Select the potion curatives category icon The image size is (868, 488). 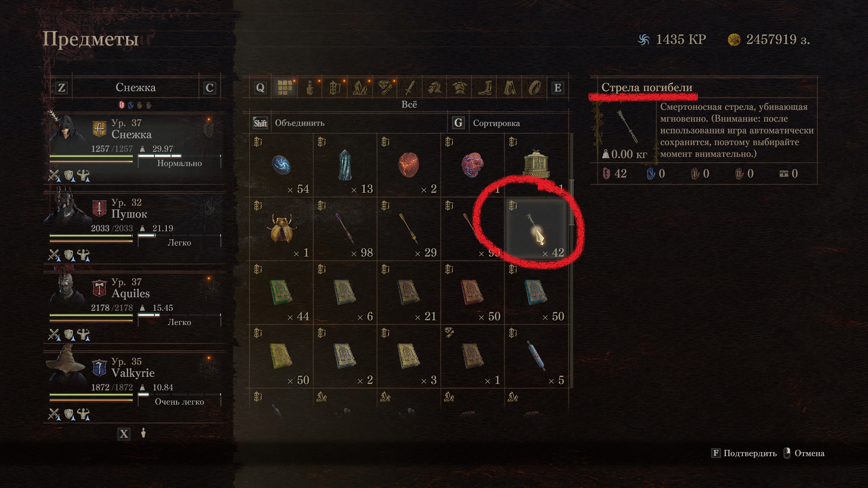tap(310, 88)
